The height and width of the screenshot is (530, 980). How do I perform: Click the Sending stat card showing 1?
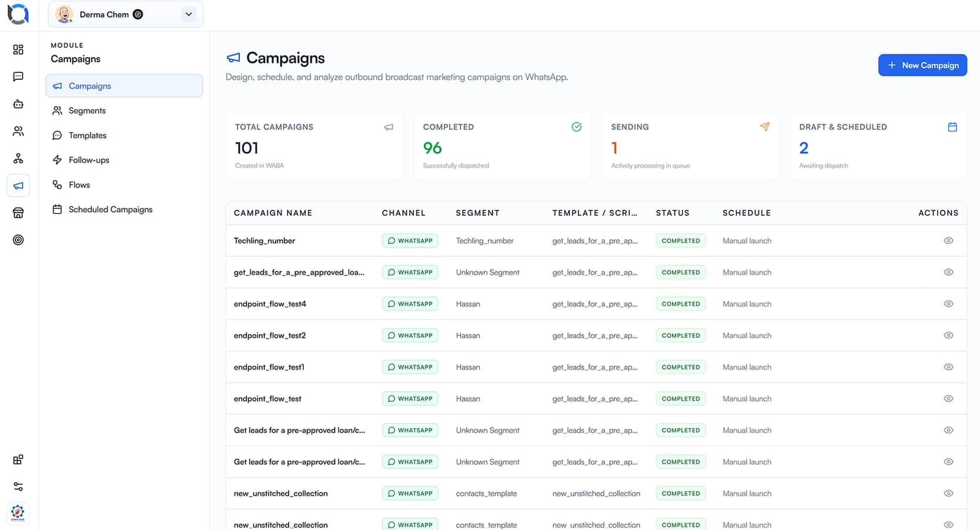click(691, 146)
